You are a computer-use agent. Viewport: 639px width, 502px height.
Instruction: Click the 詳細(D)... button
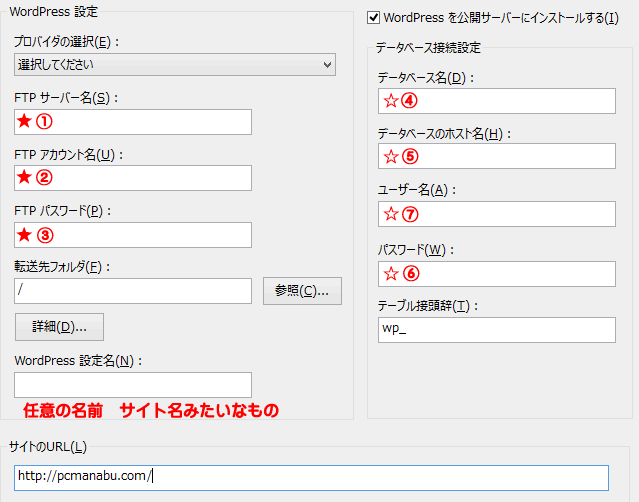(x=59, y=327)
